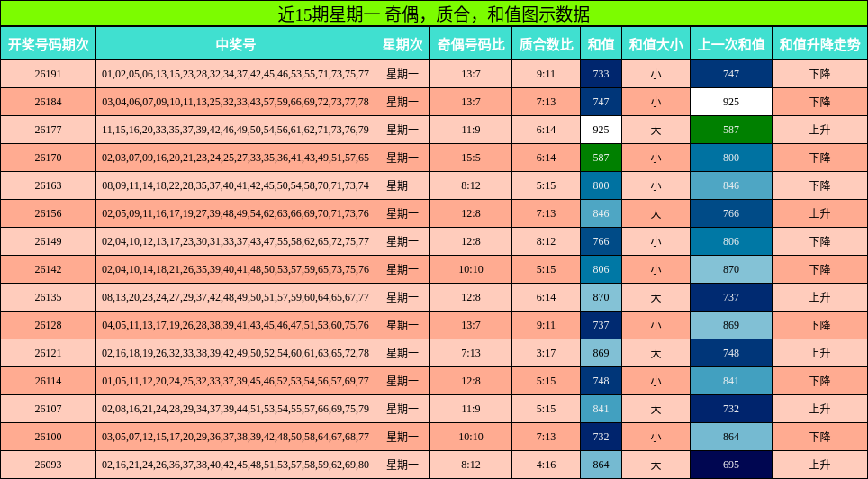Screen dimensions: 868x479
Task: Click winning numbers starting 08,13,20,23,24
Action: [x=235, y=297]
